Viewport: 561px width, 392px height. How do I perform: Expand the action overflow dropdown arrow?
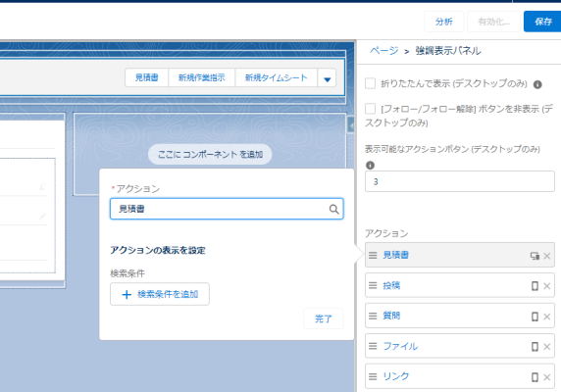327,78
